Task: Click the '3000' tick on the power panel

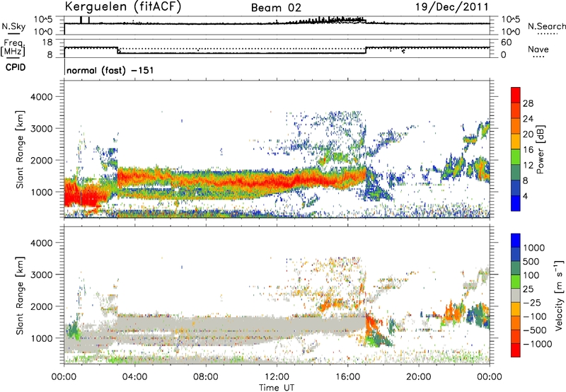Action: (x=41, y=129)
